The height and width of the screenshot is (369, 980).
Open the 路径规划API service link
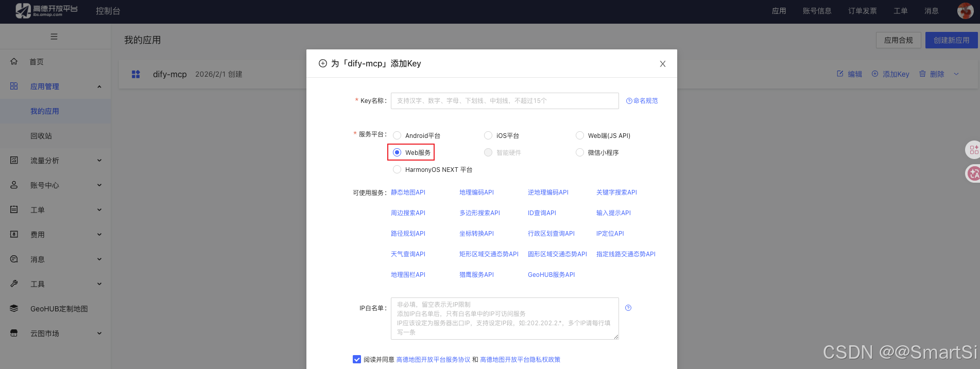pyautogui.click(x=408, y=234)
